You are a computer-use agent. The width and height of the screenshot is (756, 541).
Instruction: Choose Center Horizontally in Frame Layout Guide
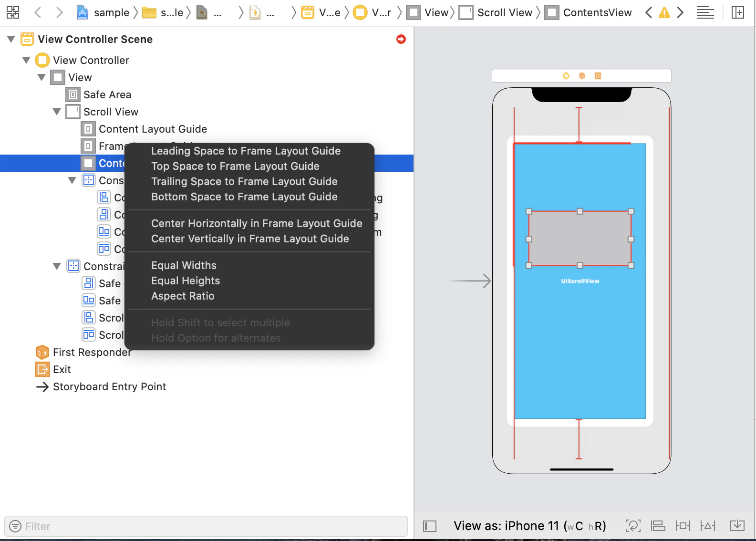coord(257,223)
